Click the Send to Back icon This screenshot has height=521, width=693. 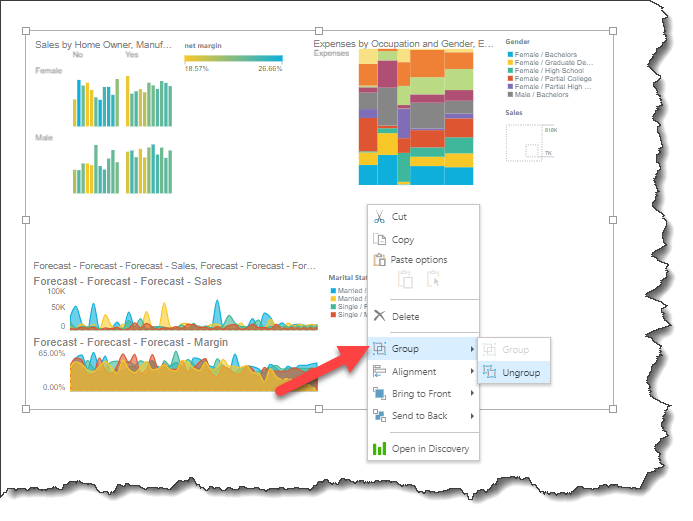pos(380,416)
